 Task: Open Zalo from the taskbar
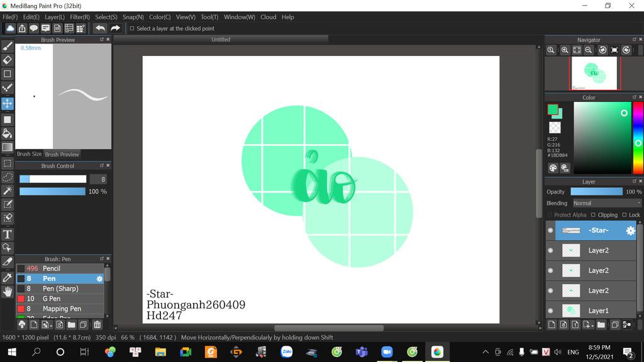[x=286, y=352]
